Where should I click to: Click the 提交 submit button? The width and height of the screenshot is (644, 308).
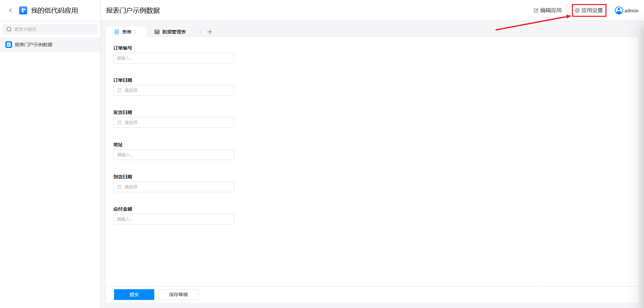134,295
